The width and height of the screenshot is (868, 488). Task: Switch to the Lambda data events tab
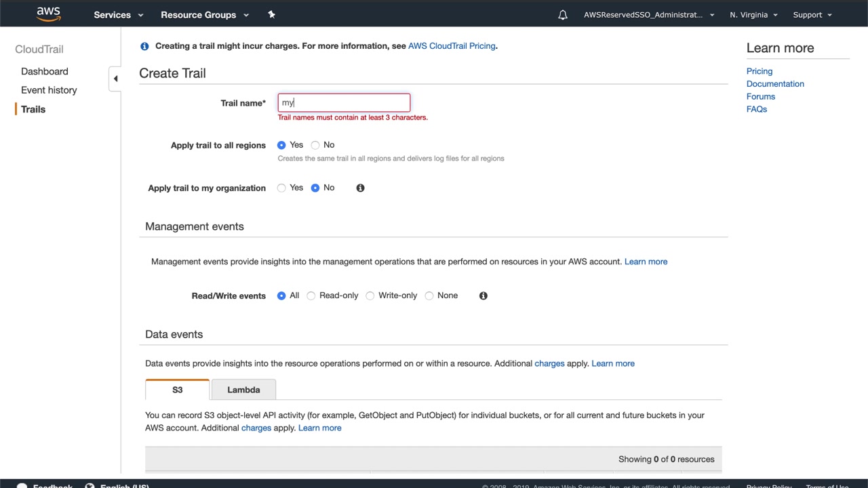(243, 390)
